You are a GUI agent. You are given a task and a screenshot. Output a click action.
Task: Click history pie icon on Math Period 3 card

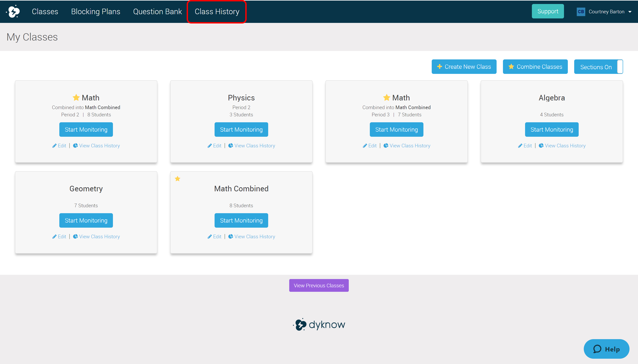(386, 145)
